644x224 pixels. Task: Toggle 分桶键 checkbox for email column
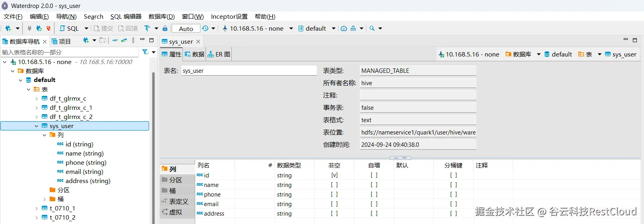tap(454, 204)
